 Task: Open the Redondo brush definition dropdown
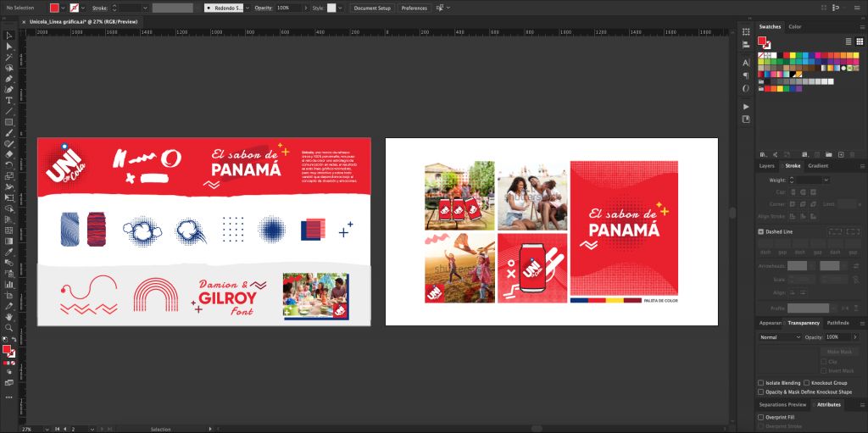pos(248,8)
